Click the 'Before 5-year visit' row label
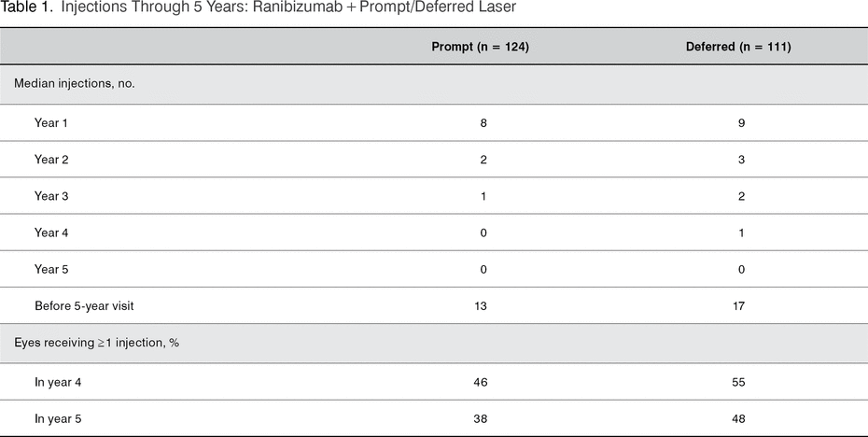The width and height of the screenshot is (868, 437). click(79, 305)
